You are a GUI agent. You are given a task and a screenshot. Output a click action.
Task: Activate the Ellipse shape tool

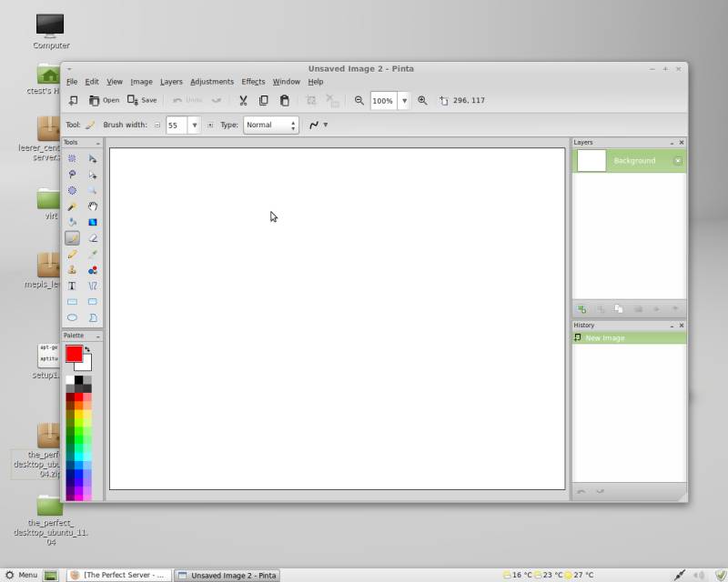pos(72,317)
